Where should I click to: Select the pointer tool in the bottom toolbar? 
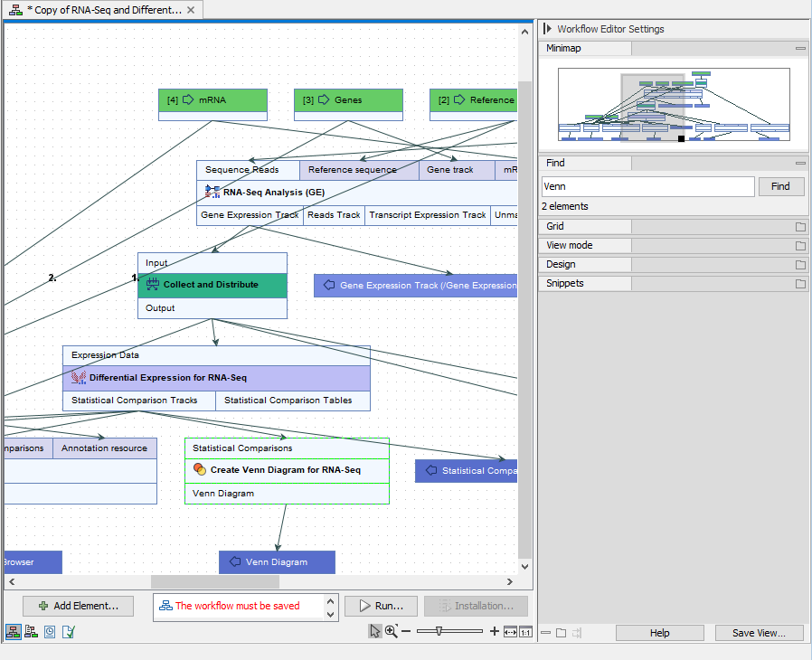point(374,630)
